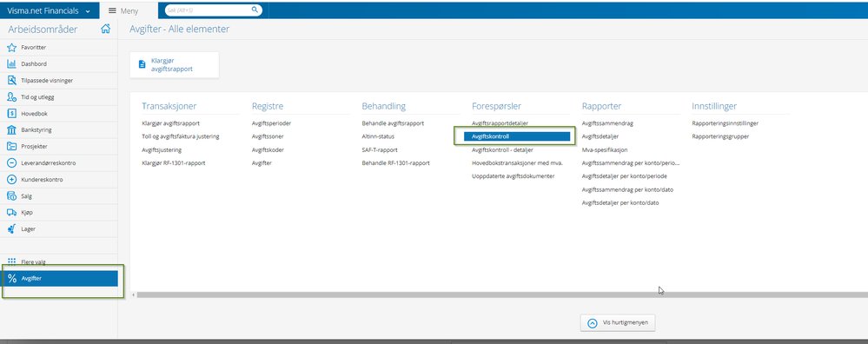Expand Vis hurtigmenyen chevron button
868x344 pixels.
593,323
